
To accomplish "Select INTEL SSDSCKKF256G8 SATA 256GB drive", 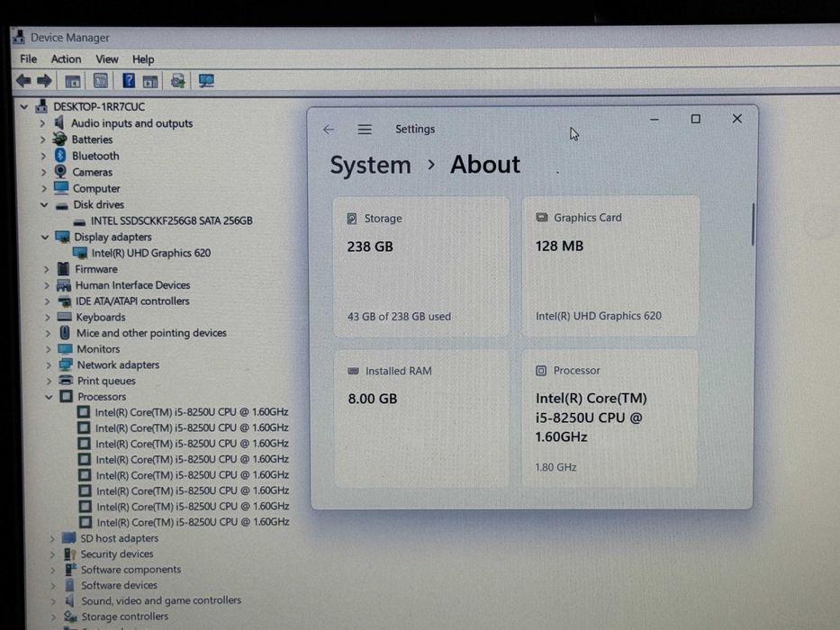I will point(171,220).
